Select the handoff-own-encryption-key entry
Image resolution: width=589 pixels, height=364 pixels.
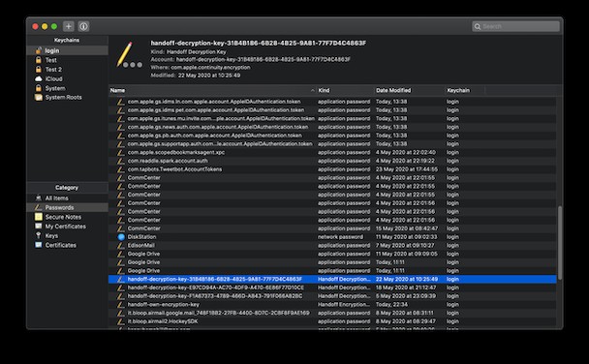pos(332,304)
